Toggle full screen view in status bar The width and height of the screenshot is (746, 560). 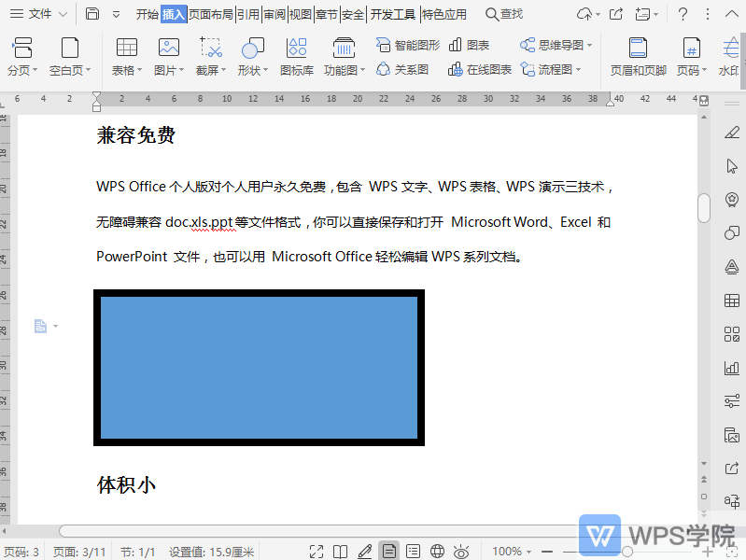[317, 552]
